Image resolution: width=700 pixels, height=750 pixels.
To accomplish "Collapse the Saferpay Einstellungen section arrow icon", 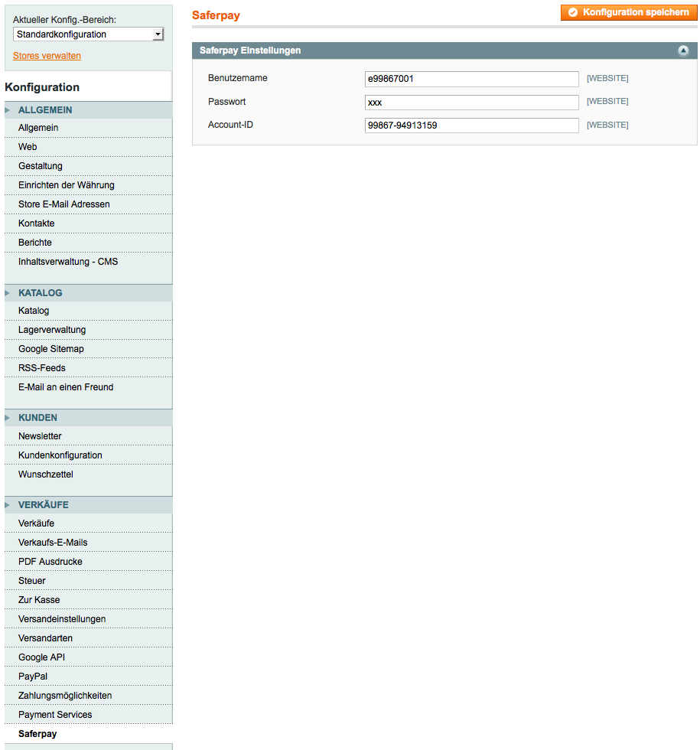I will coord(683,51).
